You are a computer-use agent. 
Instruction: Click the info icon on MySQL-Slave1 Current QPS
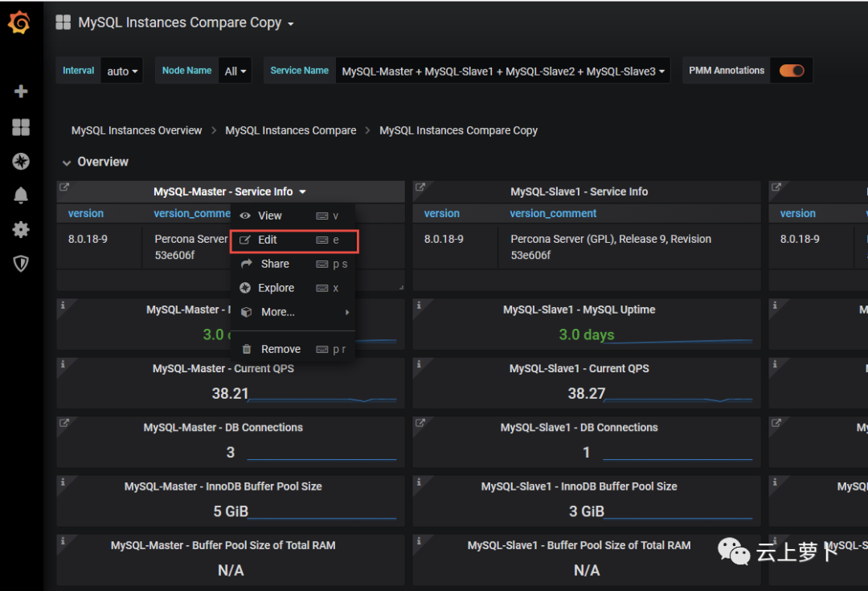(x=419, y=364)
